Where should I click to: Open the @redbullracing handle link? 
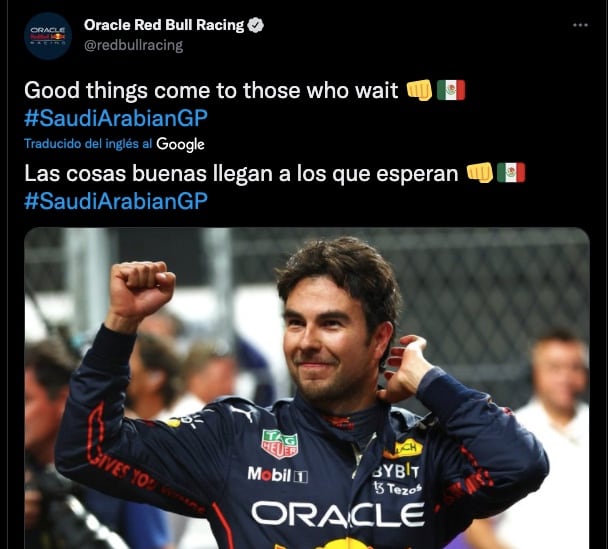tap(133, 45)
